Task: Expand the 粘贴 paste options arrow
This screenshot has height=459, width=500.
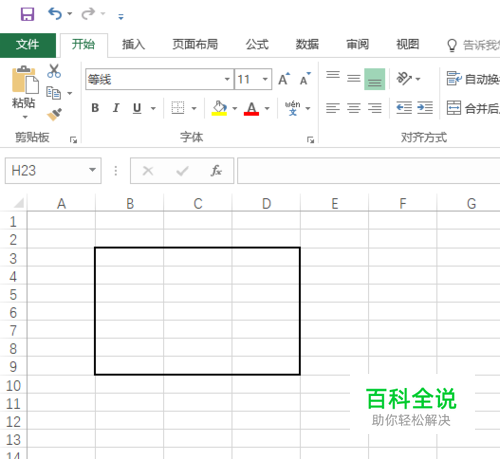Action: (25, 117)
